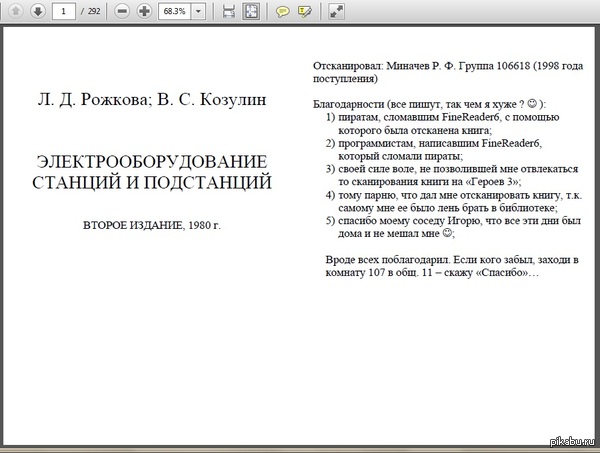Screen dimensions: 600x453
Task: Click the total page count '/ 292'
Action: [x=90, y=11]
